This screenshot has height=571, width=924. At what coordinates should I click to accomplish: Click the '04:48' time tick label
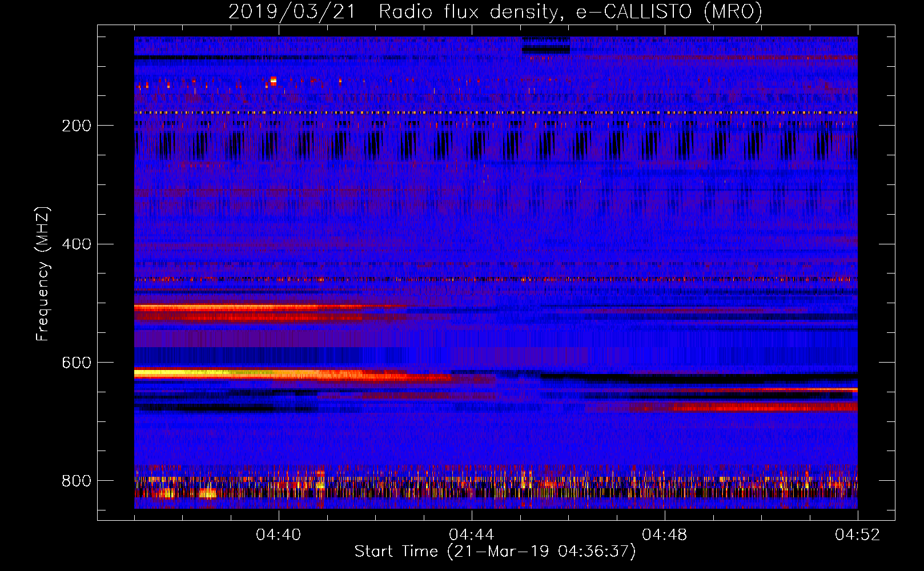click(665, 535)
